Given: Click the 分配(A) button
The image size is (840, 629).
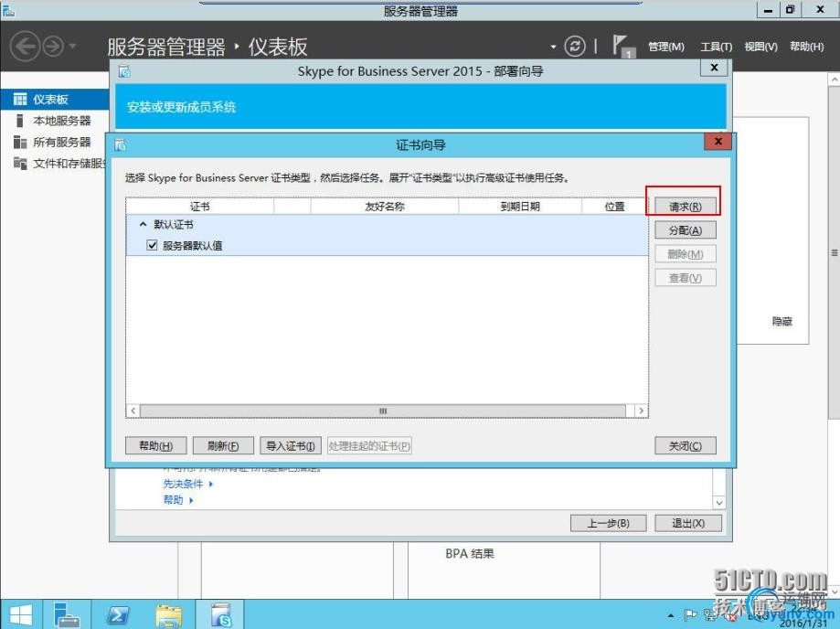Looking at the screenshot, I should [x=686, y=230].
